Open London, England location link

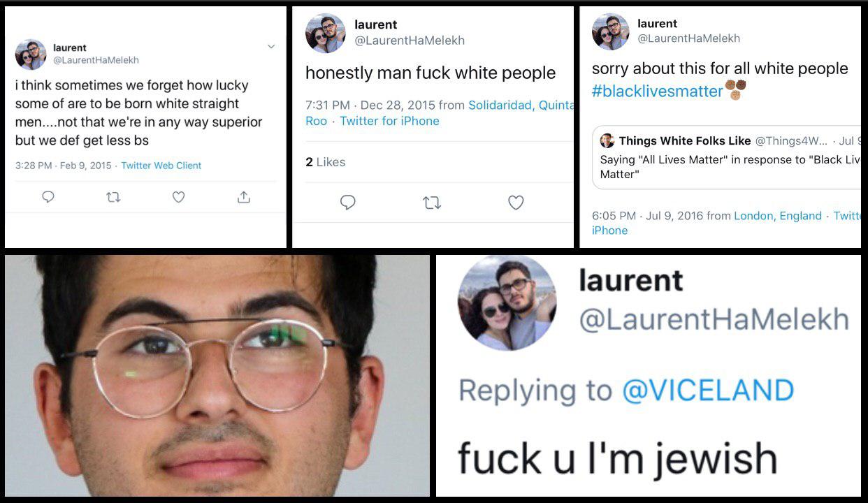pyautogui.click(x=777, y=216)
